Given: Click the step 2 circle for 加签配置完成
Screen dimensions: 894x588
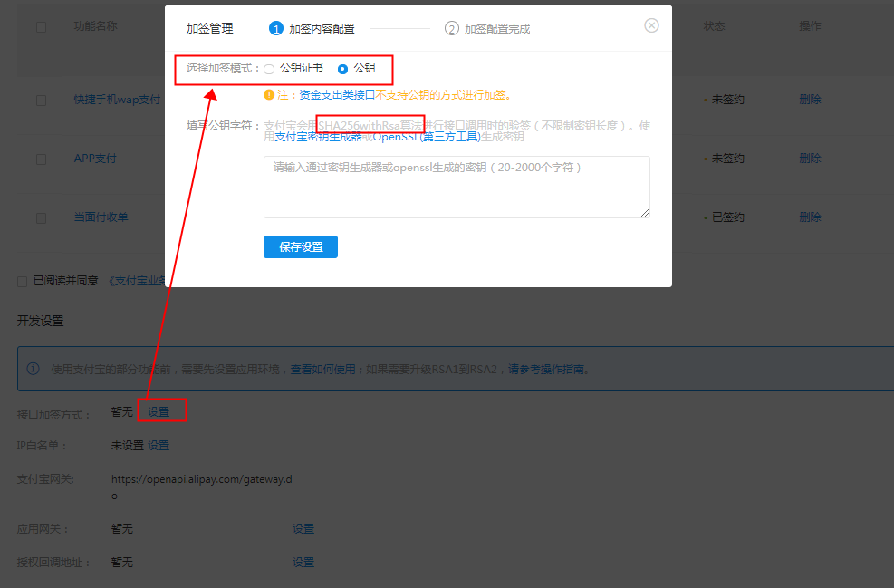Looking at the screenshot, I should coord(452,28).
